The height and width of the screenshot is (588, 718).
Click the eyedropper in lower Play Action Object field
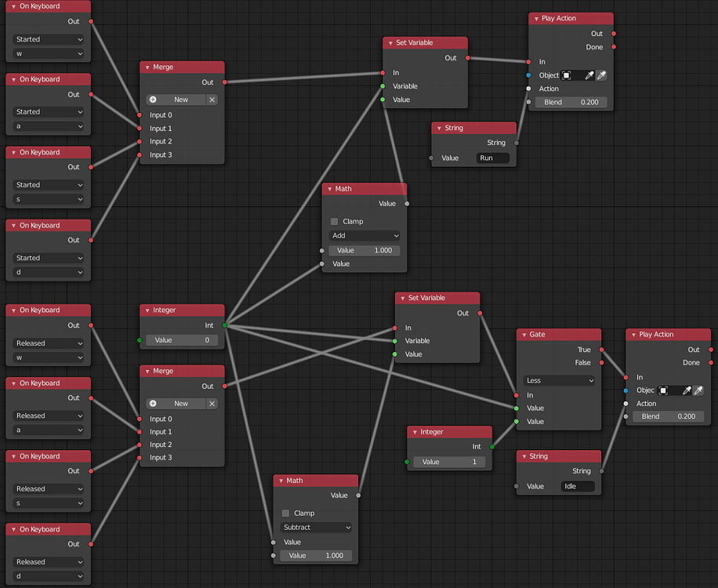pyautogui.click(x=687, y=390)
